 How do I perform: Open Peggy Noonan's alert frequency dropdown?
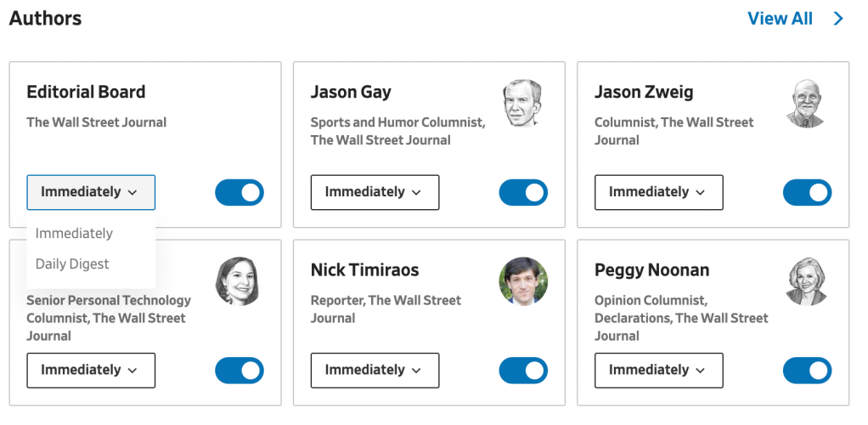[x=658, y=370]
